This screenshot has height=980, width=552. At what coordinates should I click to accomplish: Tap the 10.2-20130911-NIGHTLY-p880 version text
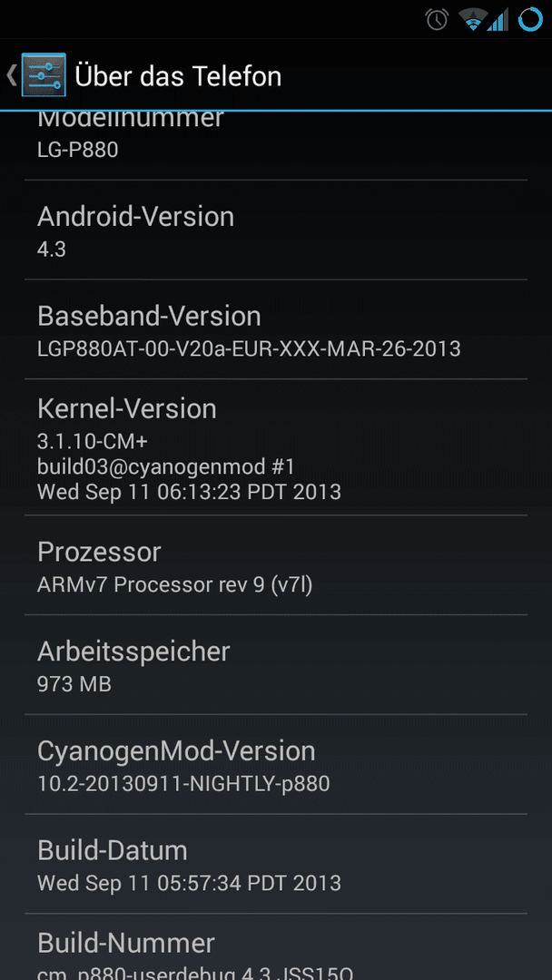pyautogui.click(x=183, y=783)
